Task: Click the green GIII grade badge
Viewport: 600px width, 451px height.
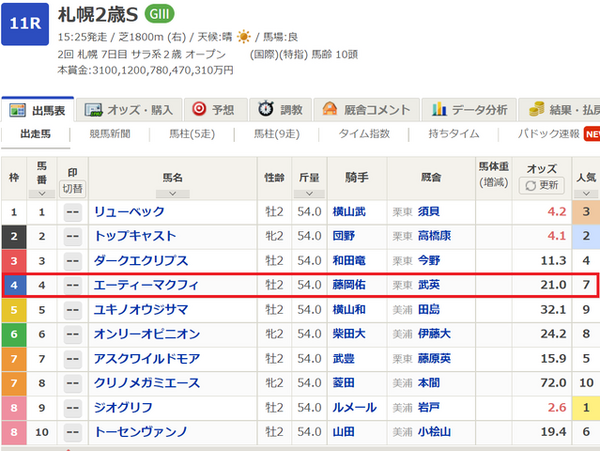Action: point(159,14)
